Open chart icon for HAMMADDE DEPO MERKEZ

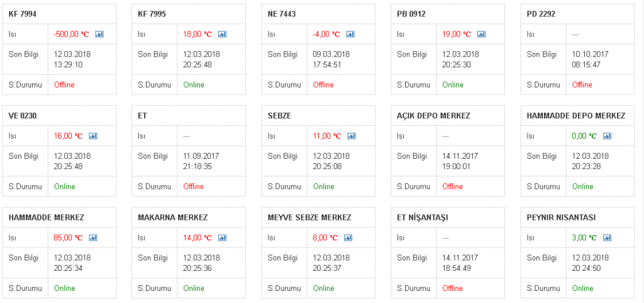tap(608, 135)
